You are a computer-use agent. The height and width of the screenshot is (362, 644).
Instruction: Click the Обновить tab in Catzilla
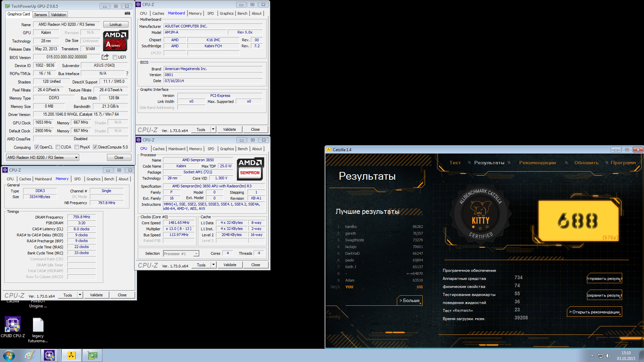pos(586,163)
